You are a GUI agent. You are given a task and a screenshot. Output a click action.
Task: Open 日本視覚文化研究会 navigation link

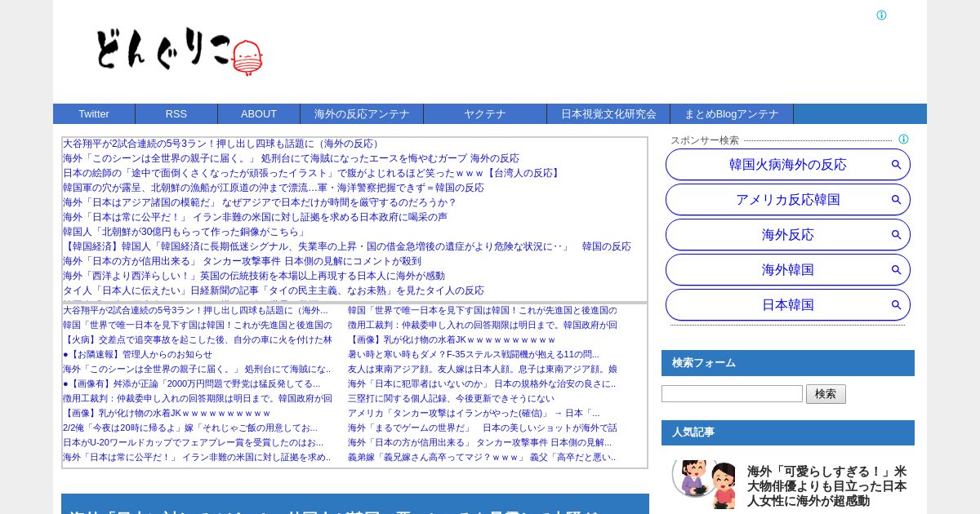coord(608,114)
